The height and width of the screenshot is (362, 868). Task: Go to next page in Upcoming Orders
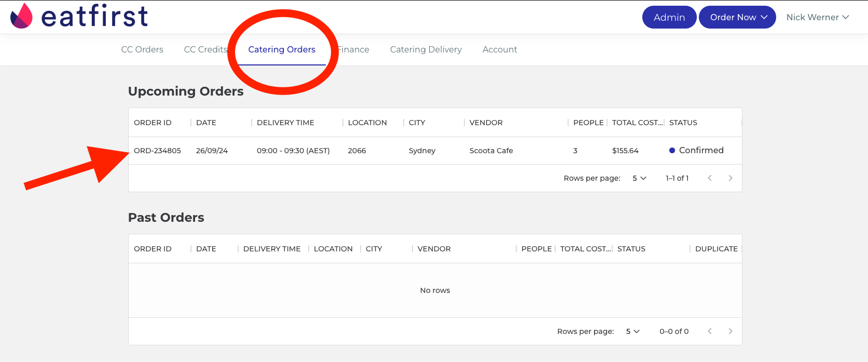click(x=731, y=178)
